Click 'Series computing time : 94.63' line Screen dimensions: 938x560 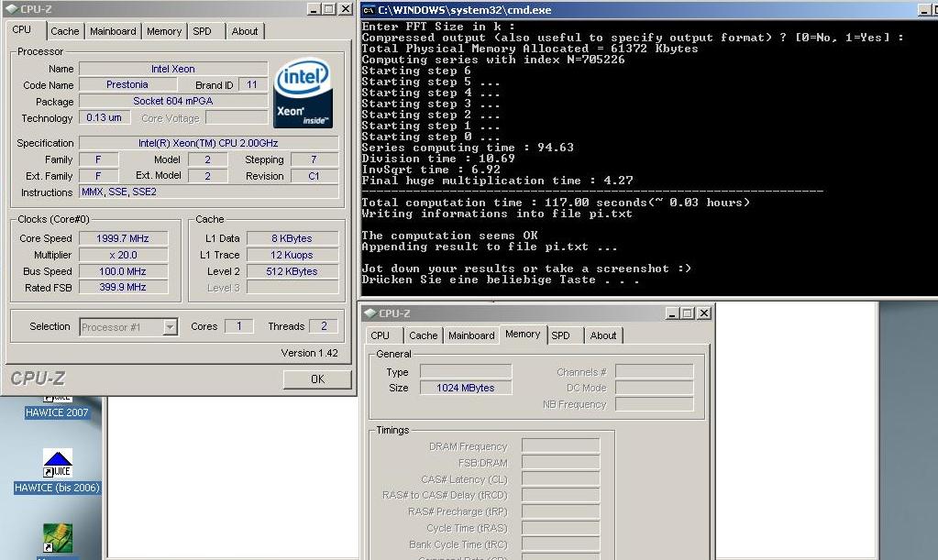tap(468, 148)
